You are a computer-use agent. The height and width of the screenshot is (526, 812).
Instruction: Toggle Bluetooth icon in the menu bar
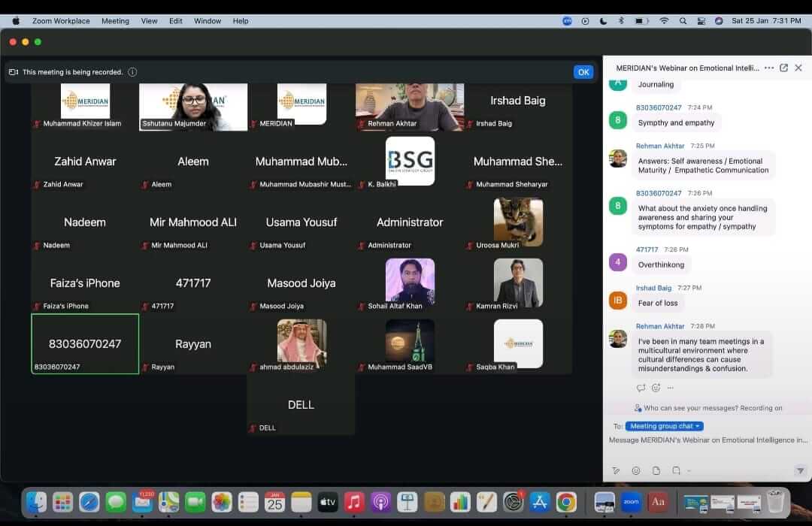coord(621,21)
